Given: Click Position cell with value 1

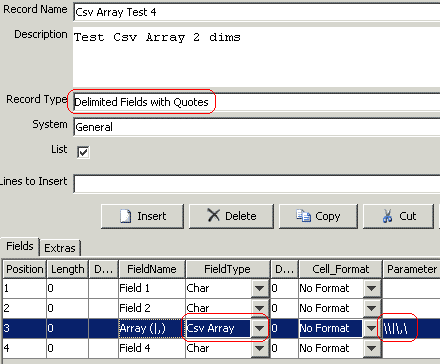Looking at the screenshot, I should point(25,288).
